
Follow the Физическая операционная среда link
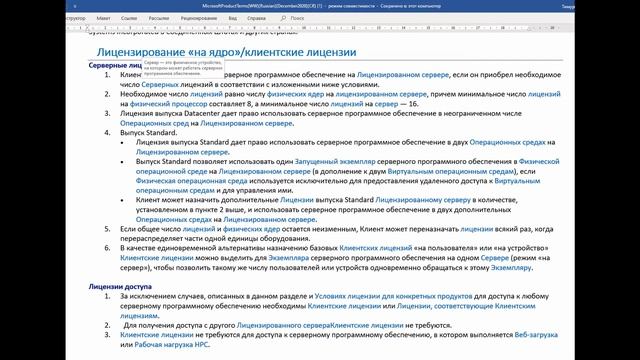(x=191, y=180)
